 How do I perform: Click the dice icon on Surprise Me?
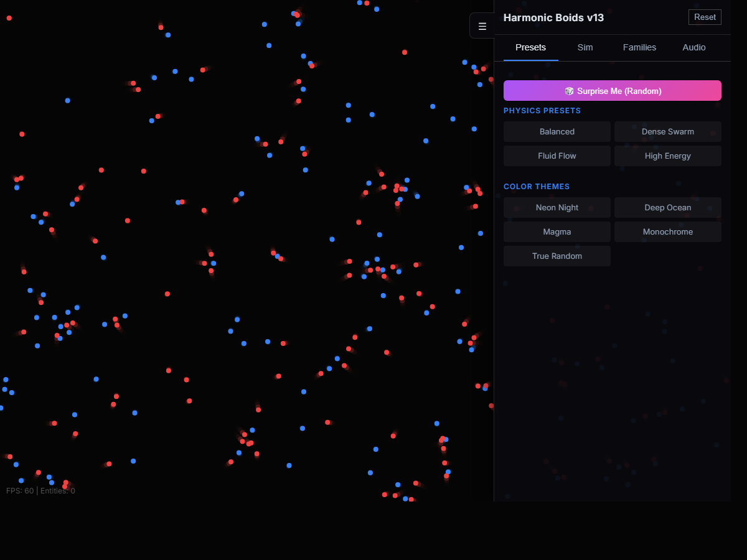point(569,91)
